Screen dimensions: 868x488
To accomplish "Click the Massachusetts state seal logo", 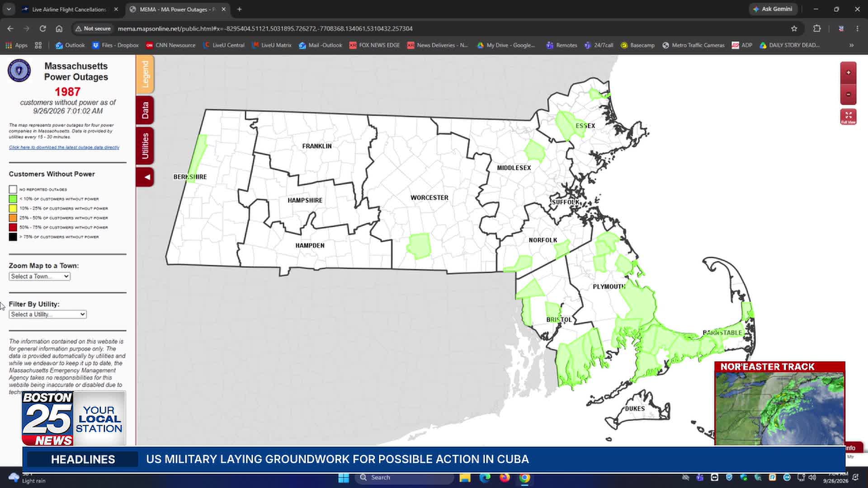I will click(19, 70).
